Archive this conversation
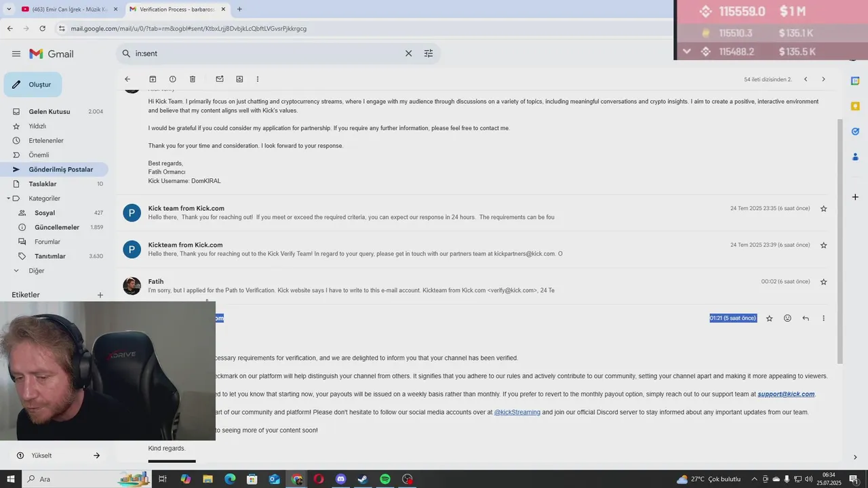 click(153, 79)
